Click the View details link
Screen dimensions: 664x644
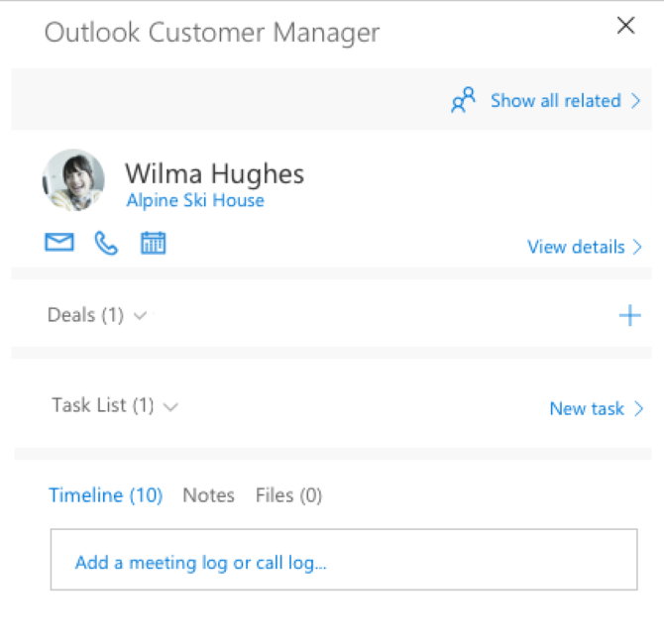576,247
